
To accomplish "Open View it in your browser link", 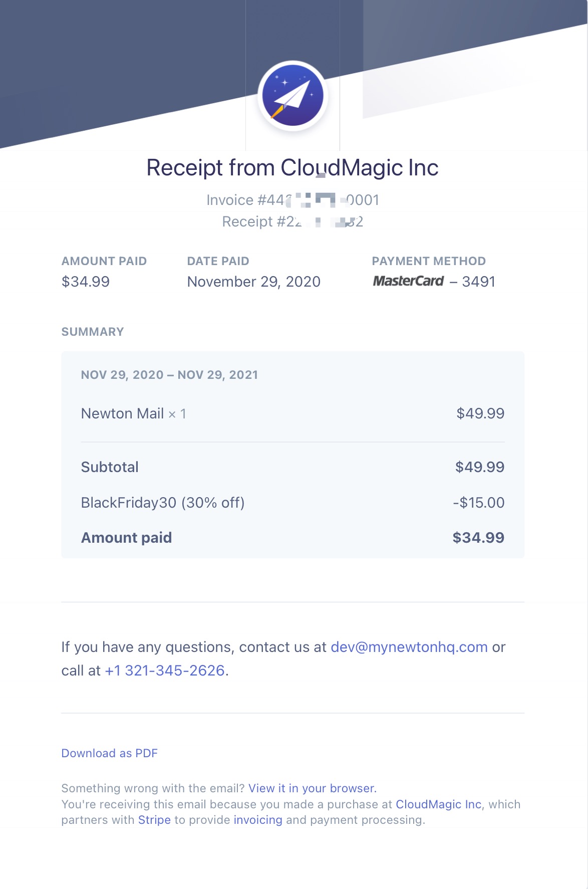I will point(312,788).
